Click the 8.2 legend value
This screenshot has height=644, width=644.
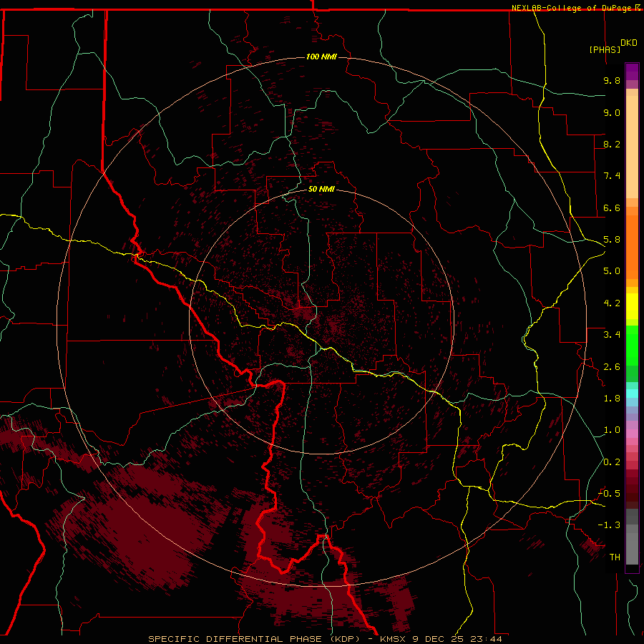(612, 144)
